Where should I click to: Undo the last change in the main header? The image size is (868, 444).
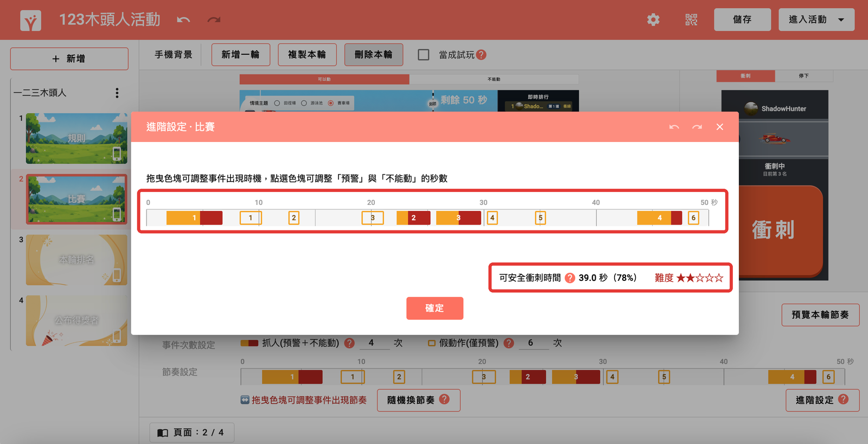point(183,20)
